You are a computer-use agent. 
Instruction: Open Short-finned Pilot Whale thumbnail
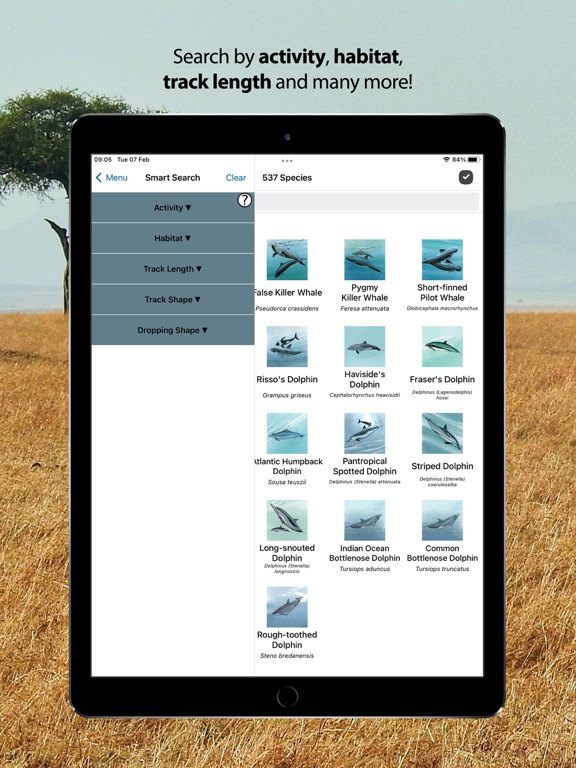442,260
